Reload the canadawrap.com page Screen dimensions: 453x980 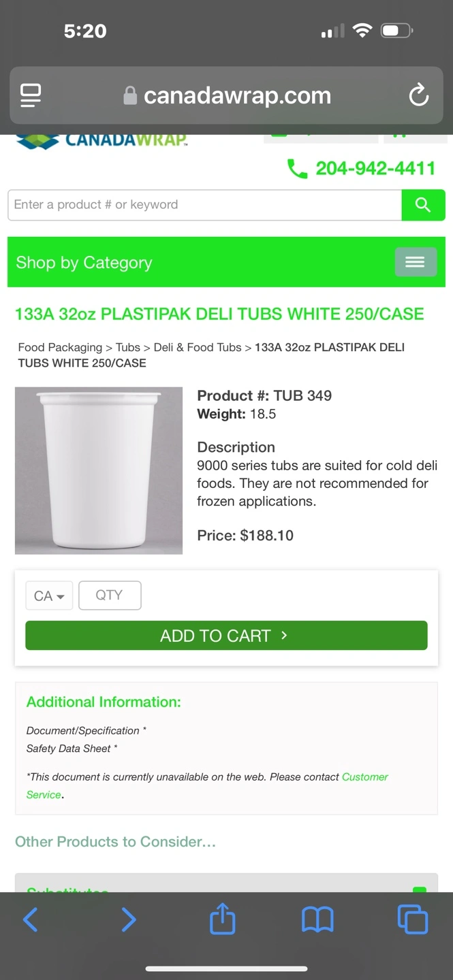tap(418, 95)
